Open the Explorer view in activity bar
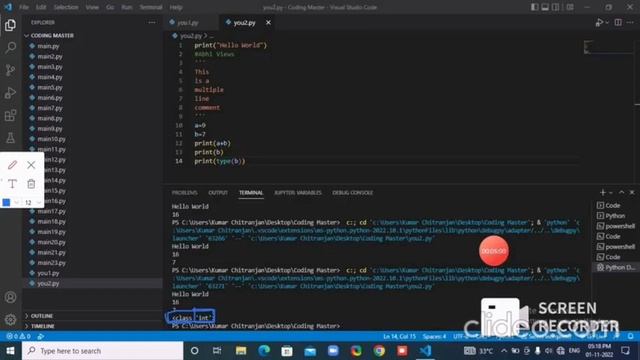Viewport: 640px width, 360px height. [x=11, y=25]
